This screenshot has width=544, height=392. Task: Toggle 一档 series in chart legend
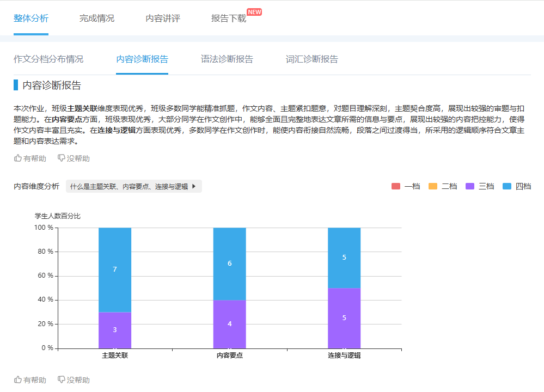406,186
